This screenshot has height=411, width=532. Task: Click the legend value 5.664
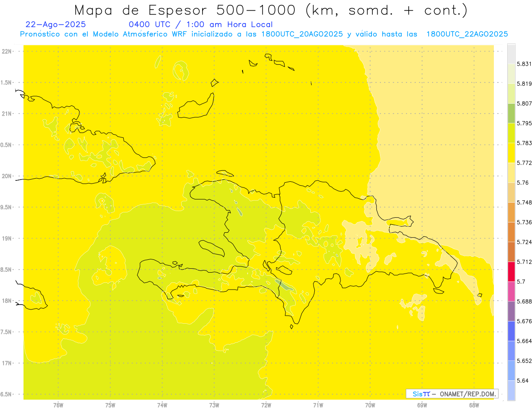click(x=524, y=341)
